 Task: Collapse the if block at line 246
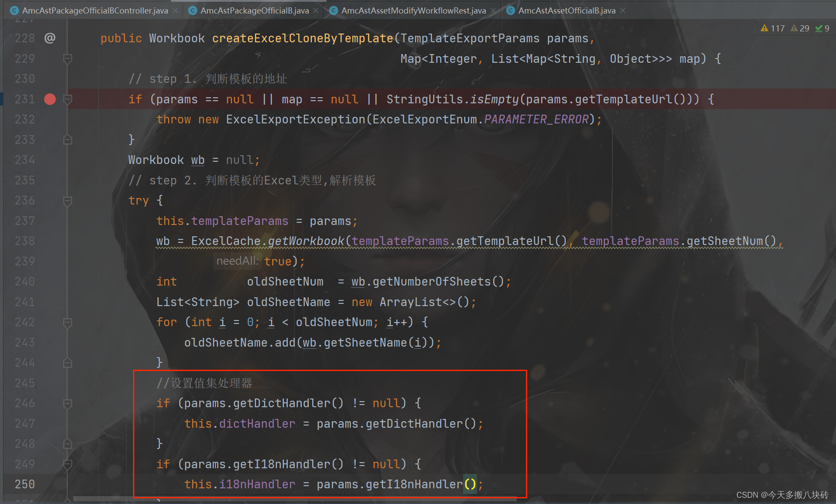tap(68, 403)
